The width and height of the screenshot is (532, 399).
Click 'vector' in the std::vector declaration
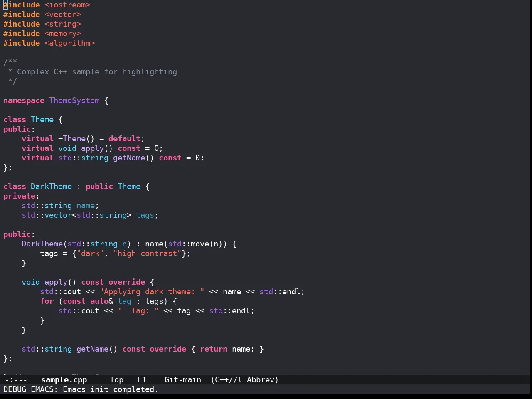click(x=58, y=215)
